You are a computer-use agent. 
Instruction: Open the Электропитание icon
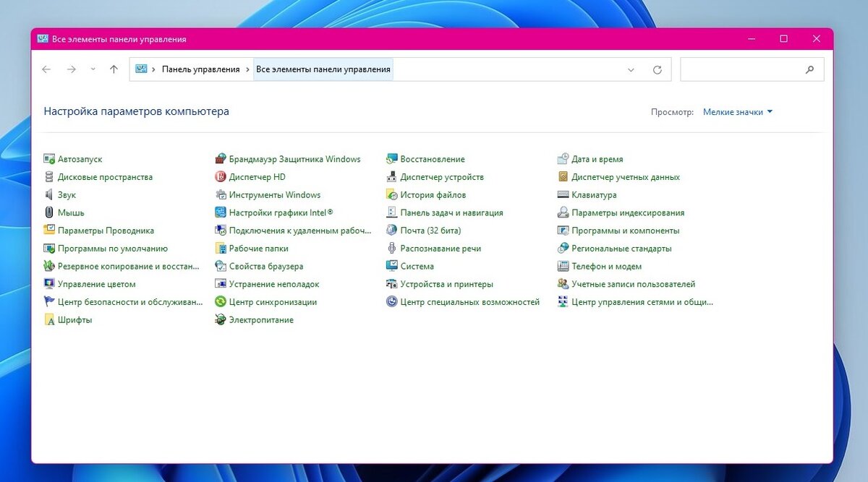coord(221,320)
